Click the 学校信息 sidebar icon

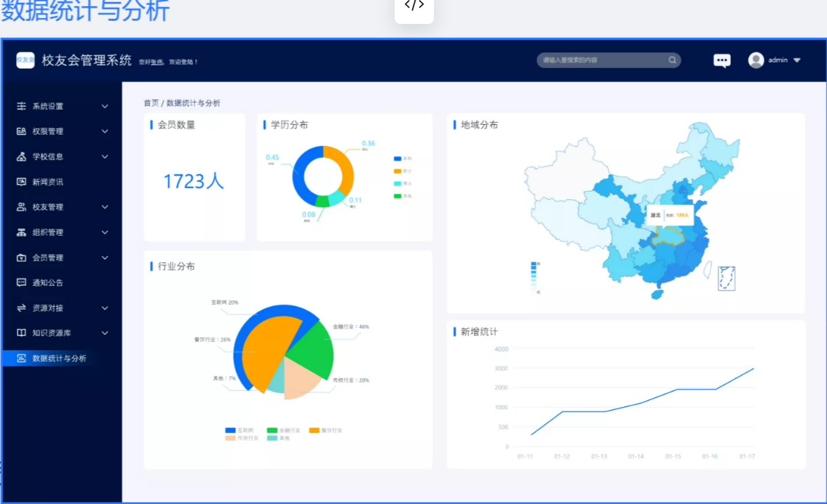point(21,157)
